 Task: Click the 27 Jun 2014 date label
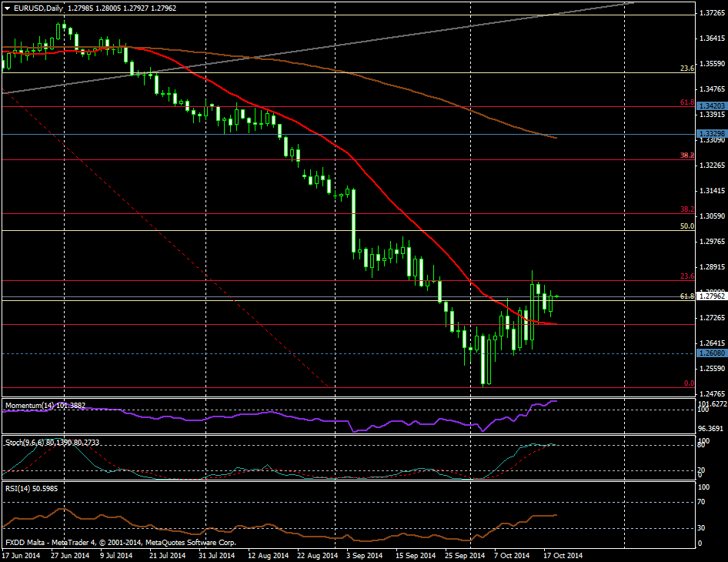[71, 554]
